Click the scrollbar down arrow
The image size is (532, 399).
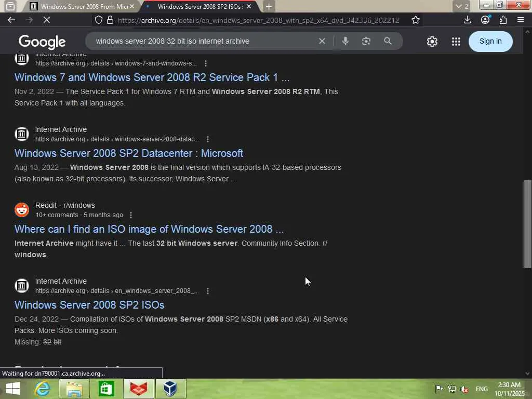tap(527, 373)
